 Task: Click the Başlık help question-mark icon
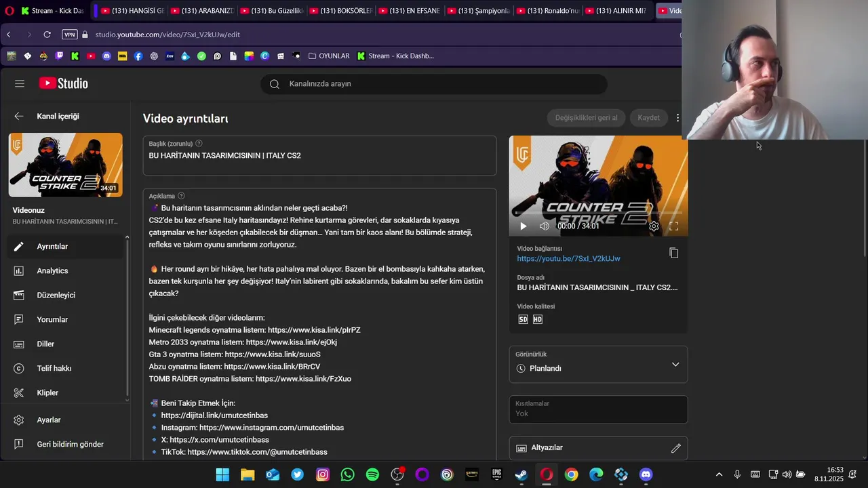tap(199, 144)
